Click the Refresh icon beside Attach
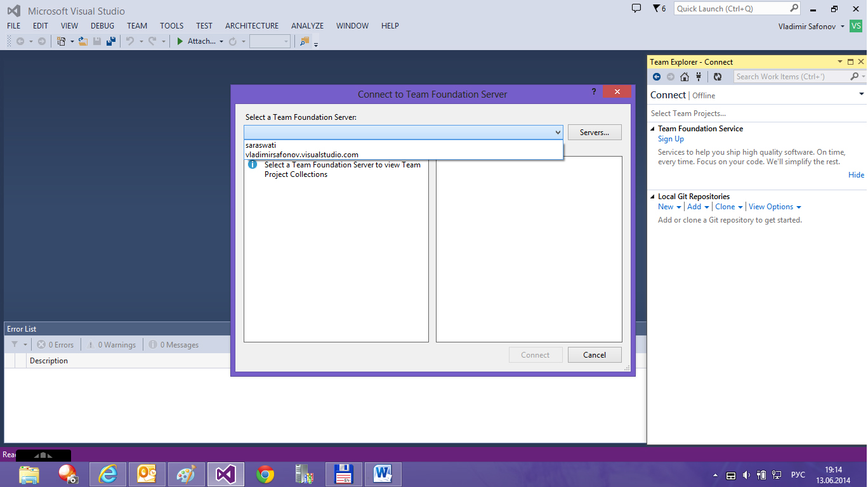This screenshot has height=487, width=868. pyautogui.click(x=233, y=41)
